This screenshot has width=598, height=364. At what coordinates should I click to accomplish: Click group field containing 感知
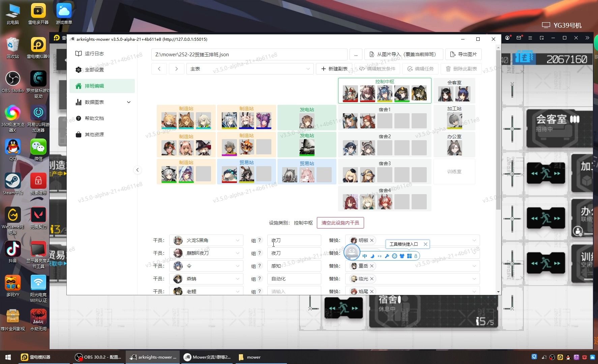[294, 266]
